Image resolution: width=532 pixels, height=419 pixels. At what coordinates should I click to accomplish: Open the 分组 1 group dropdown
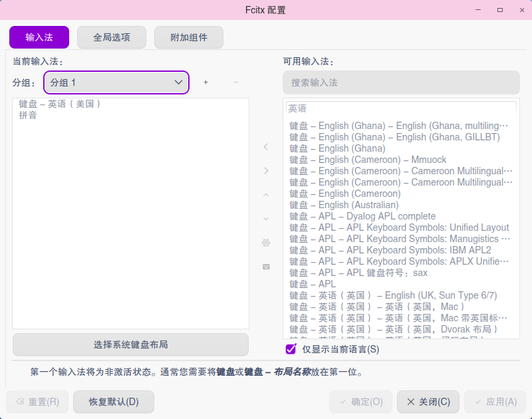116,82
